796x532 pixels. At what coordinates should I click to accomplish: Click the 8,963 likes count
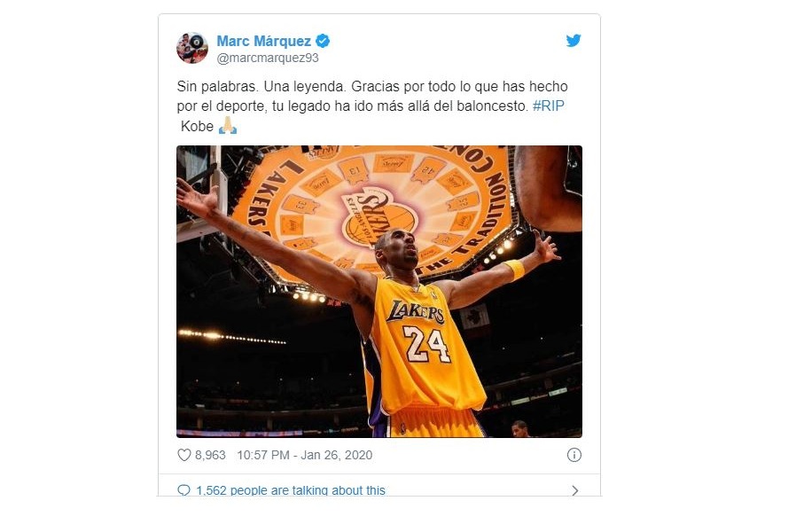point(210,455)
